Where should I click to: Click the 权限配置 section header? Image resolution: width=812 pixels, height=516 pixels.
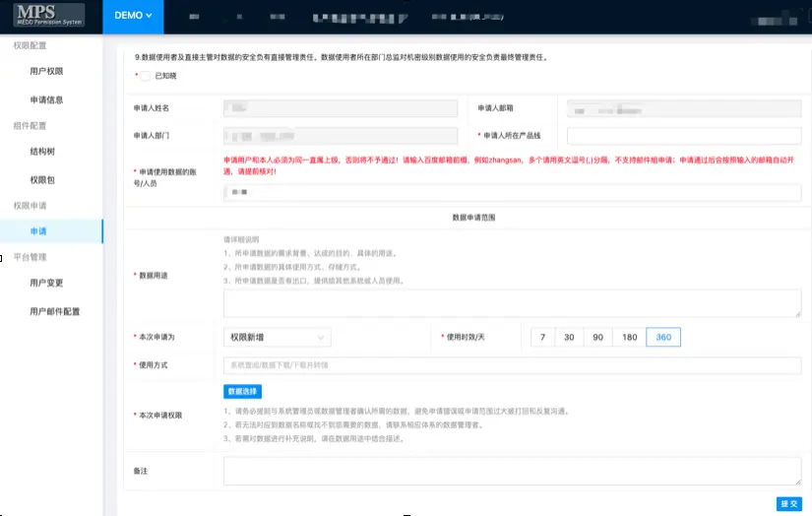[31, 45]
